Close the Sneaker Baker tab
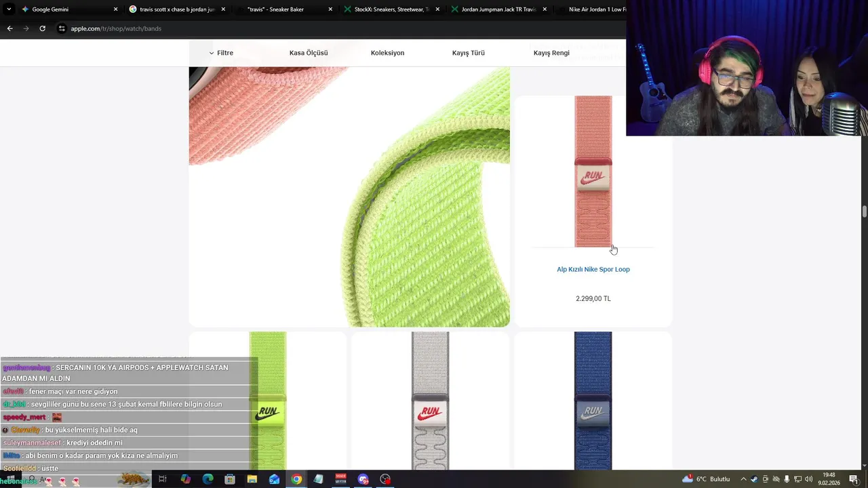Screen dimensions: 868x488 pos(330,9)
